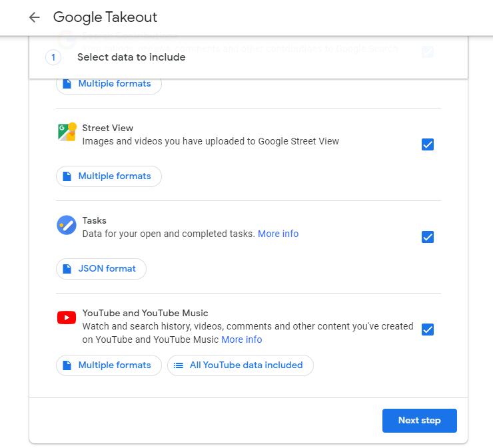
Task: Click the Street View app icon
Action: pos(67,132)
